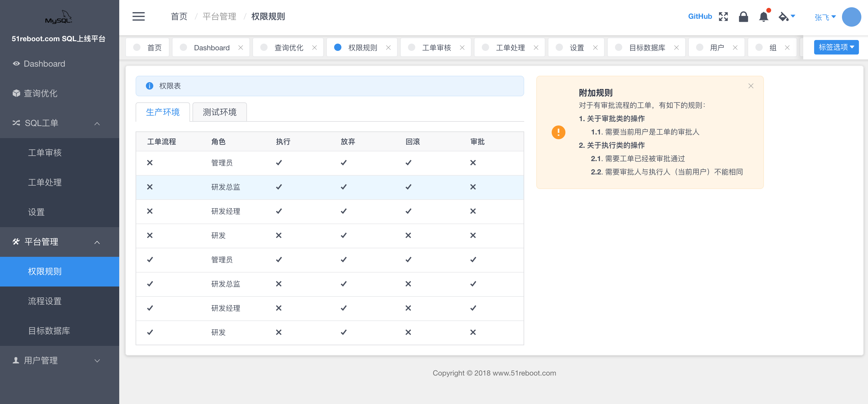Click the orange warning exclamation icon
This screenshot has height=404, width=868.
558,132
